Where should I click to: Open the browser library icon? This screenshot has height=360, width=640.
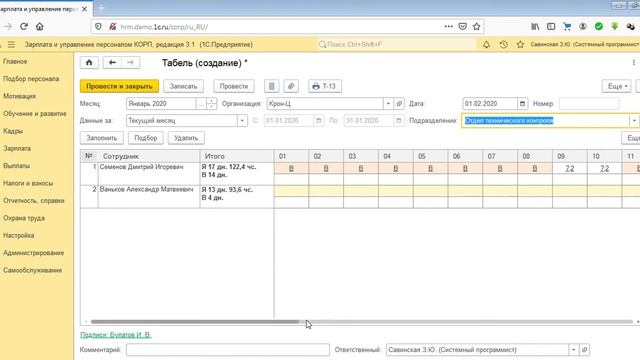(535, 27)
